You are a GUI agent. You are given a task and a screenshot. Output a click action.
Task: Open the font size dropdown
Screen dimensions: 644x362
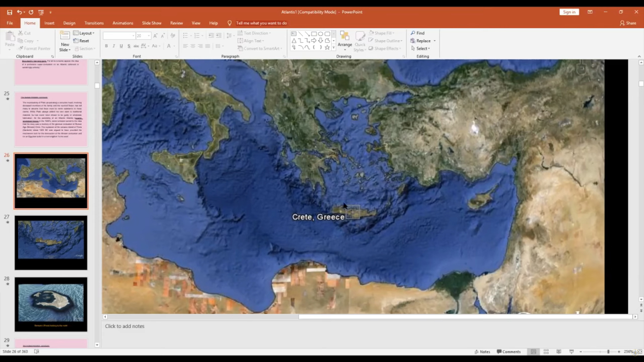149,36
